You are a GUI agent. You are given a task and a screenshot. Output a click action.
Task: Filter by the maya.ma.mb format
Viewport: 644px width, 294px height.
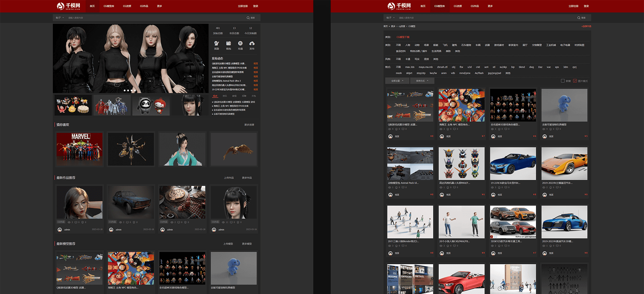coord(426,67)
